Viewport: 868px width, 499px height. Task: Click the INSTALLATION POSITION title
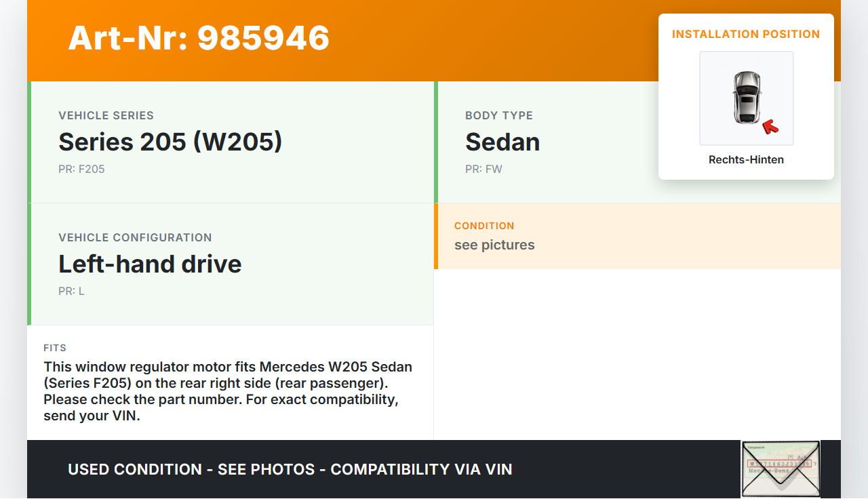746,34
